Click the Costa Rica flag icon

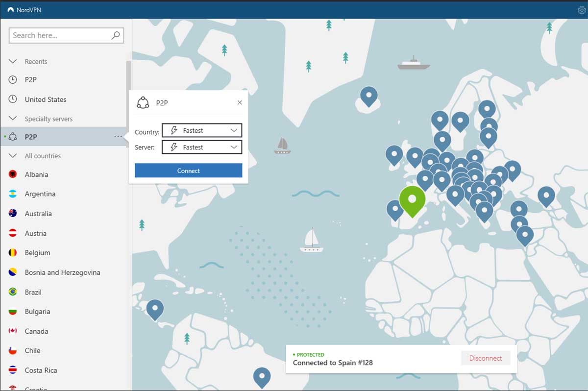tap(13, 370)
